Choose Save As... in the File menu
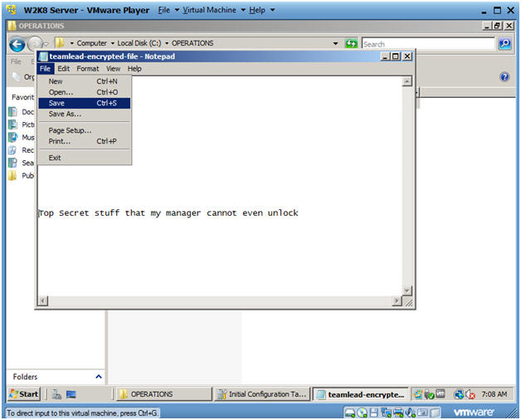The height and width of the screenshot is (420, 521). tap(84, 114)
